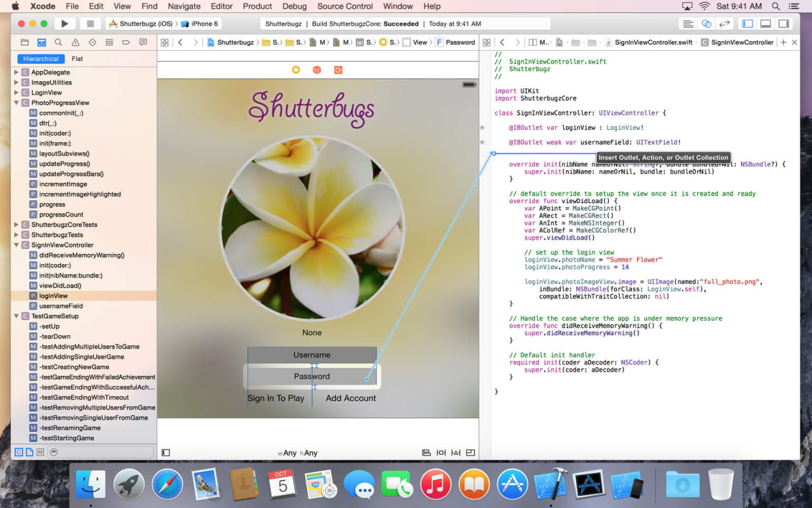Click the Add Account button on canvas
This screenshot has height=508, width=812.
click(351, 398)
